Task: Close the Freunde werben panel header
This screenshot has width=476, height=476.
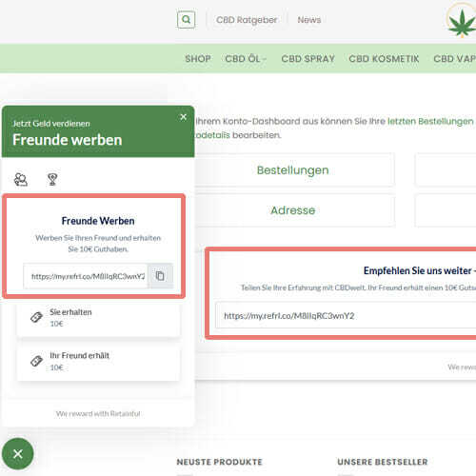Action: [x=183, y=117]
